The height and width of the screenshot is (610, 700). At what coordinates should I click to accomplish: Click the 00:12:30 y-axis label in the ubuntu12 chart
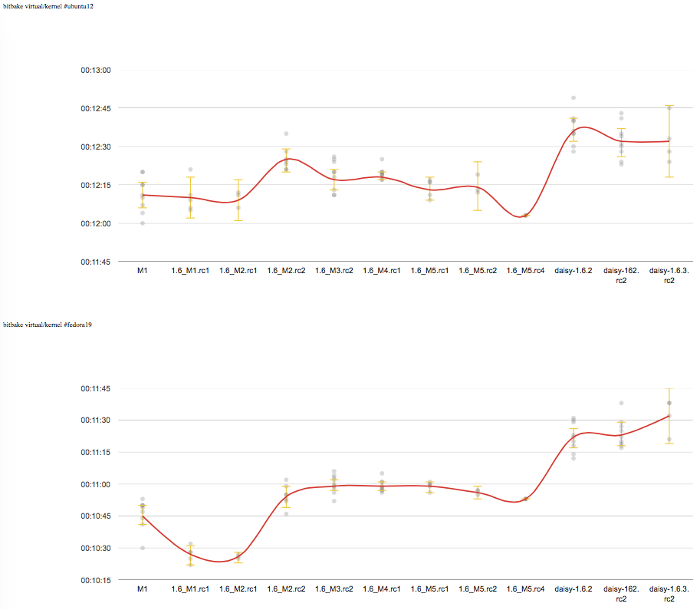96,147
